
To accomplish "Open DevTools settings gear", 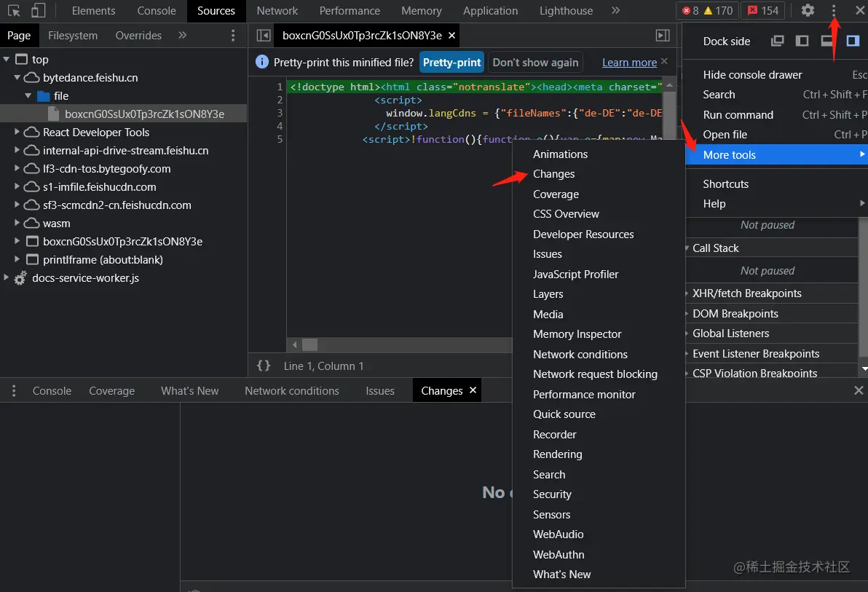I will 808,10.
